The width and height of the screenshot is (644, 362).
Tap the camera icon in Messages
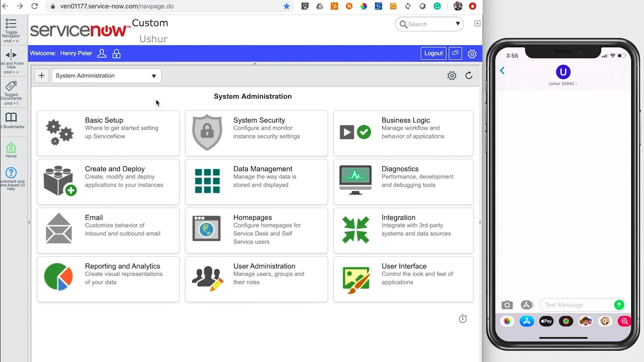coord(507,305)
